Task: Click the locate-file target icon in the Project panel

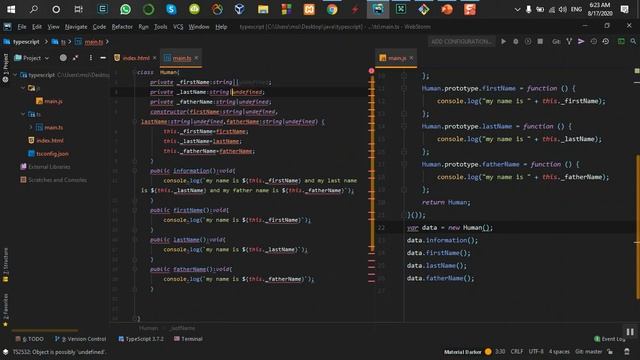Action: pyautogui.click(x=63, y=58)
